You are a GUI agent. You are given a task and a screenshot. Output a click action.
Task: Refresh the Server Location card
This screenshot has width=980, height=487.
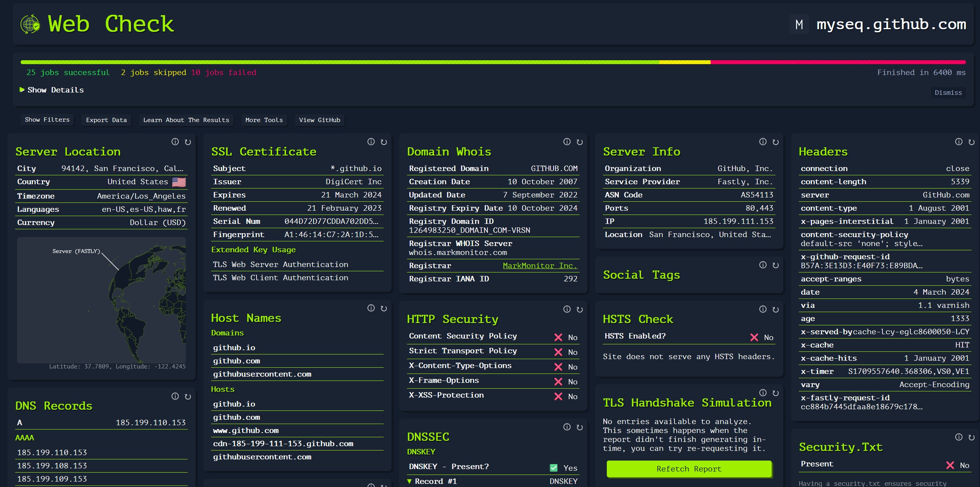pyautogui.click(x=188, y=142)
